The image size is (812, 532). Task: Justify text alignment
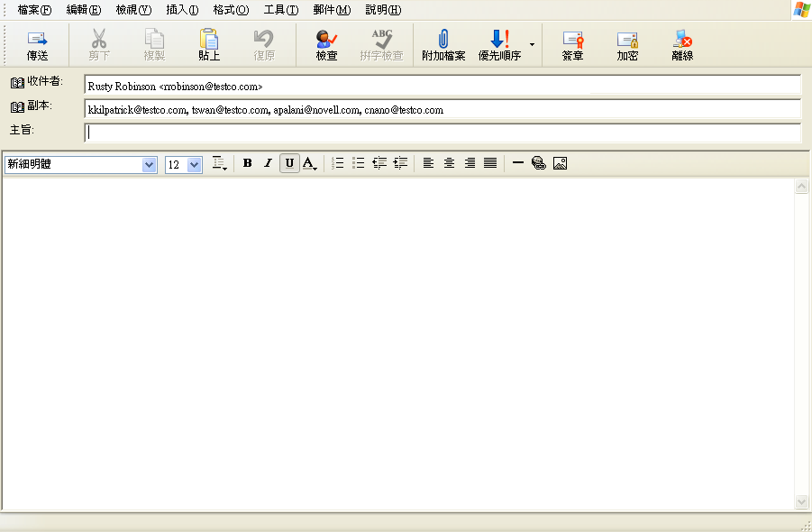(490, 163)
